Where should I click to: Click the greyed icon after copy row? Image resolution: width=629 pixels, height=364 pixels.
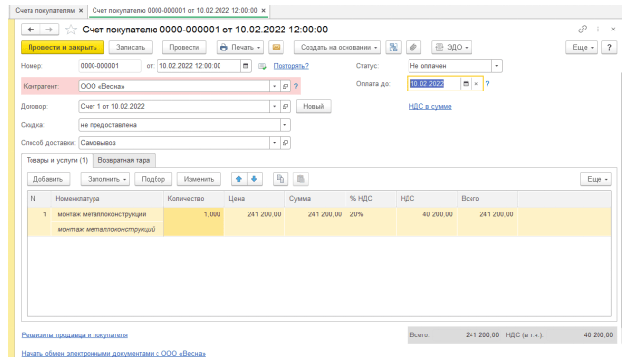[x=301, y=179]
